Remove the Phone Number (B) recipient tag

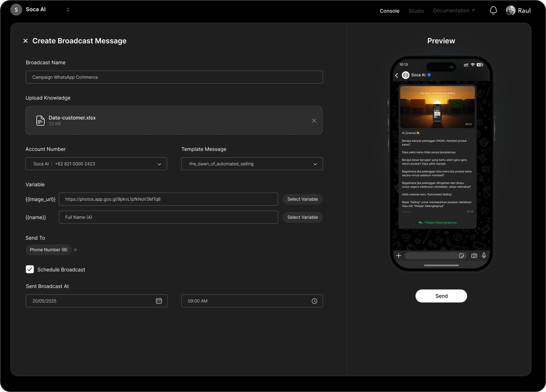tap(76, 250)
